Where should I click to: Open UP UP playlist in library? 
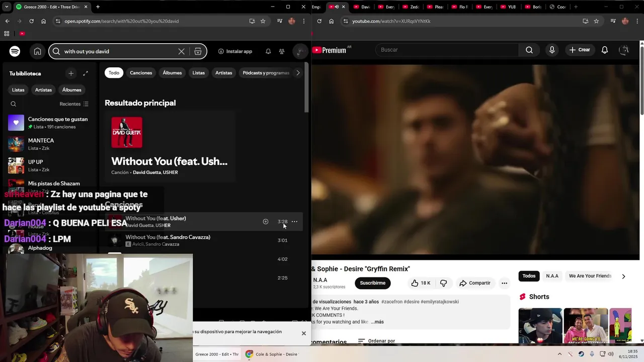(x=49, y=165)
